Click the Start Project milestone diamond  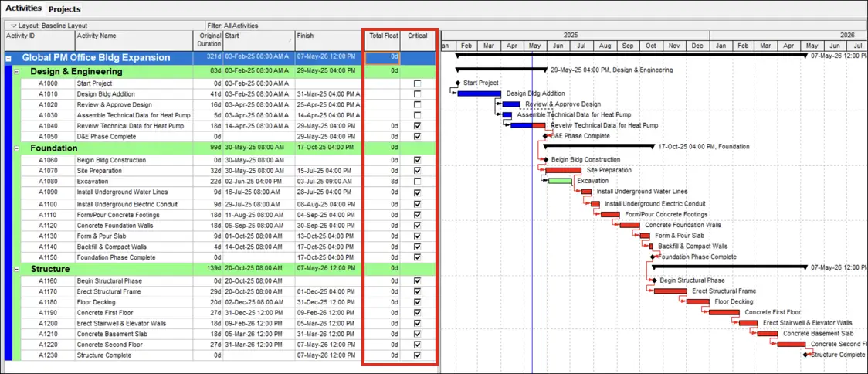tap(458, 83)
